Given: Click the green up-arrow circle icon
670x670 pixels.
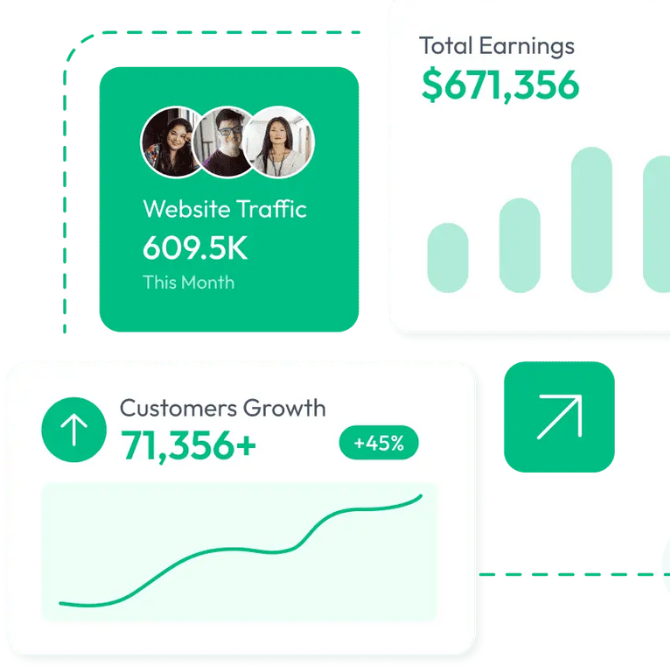Looking at the screenshot, I should pos(73,430).
